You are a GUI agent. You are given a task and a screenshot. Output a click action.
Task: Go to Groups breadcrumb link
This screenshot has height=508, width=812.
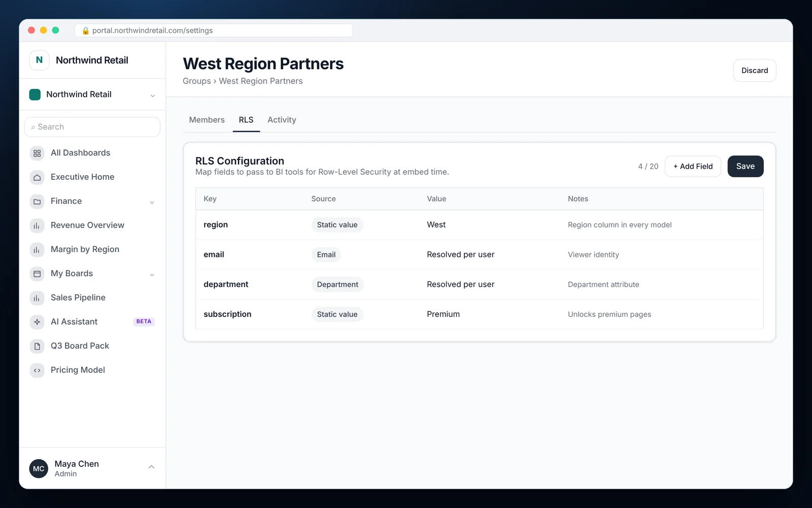point(197,81)
